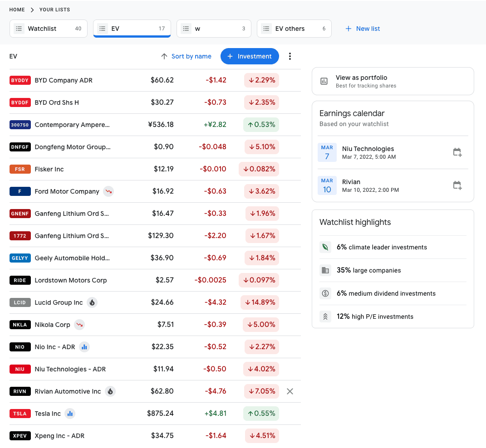The height and width of the screenshot is (448, 486).
Task: Open the w list tab
Action: (x=214, y=29)
